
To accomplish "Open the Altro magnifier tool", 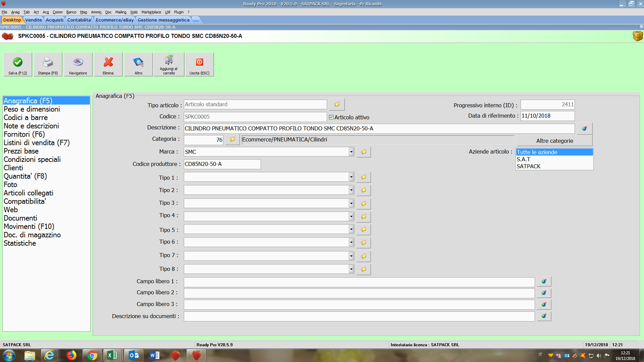I will pyautogui.click(x=138, y=62).
